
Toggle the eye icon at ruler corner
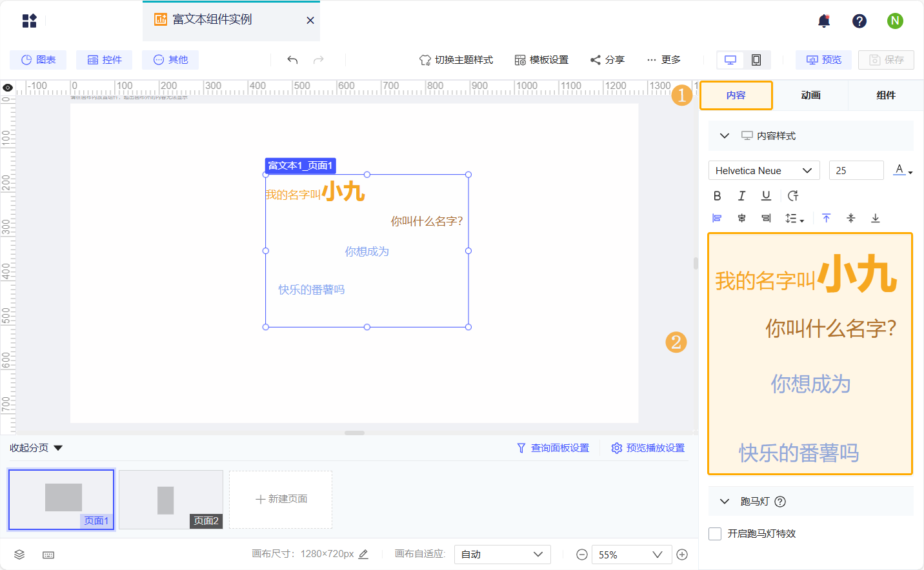tap(8, 87)
